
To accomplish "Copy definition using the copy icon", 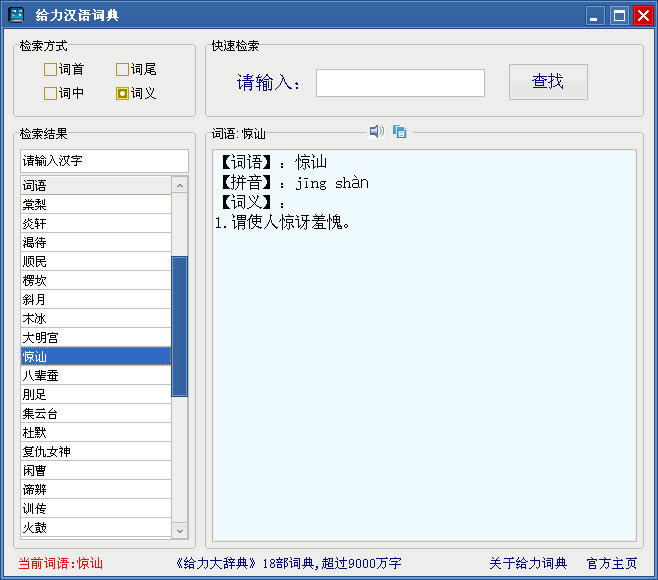I will tap(400, 132).
